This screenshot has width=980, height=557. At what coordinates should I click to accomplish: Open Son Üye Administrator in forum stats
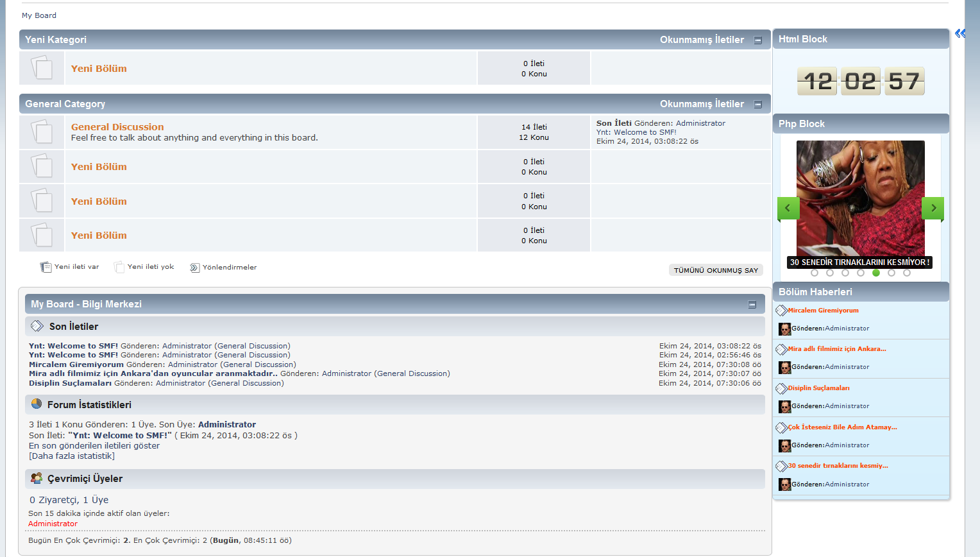(x=227, y=425)
